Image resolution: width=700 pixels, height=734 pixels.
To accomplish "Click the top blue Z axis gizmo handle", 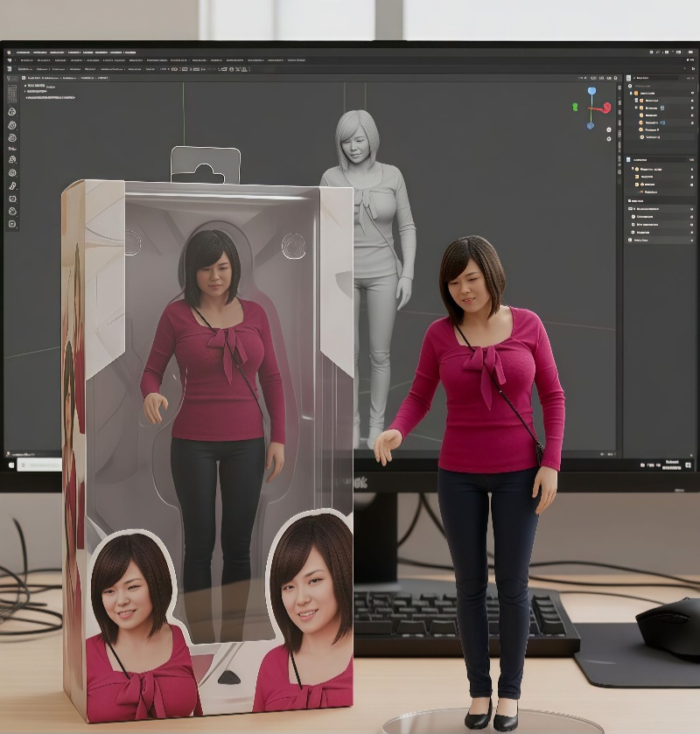I will [591, 91].
